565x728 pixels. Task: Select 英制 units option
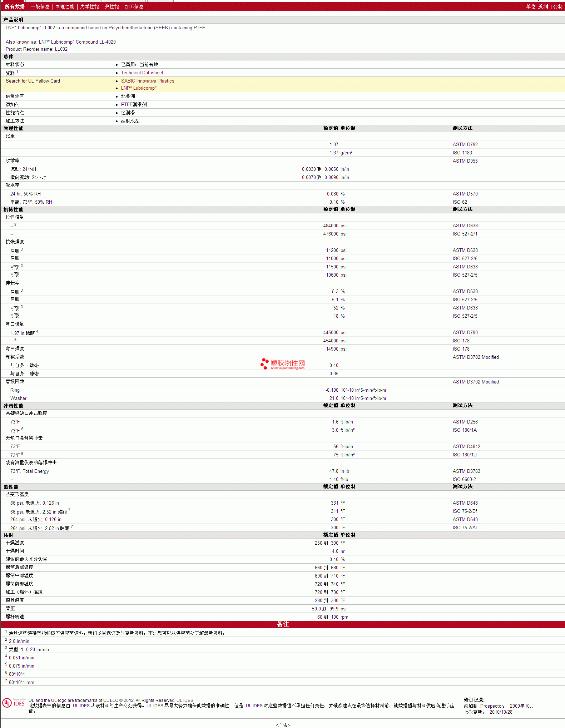[x=543, y=6]
